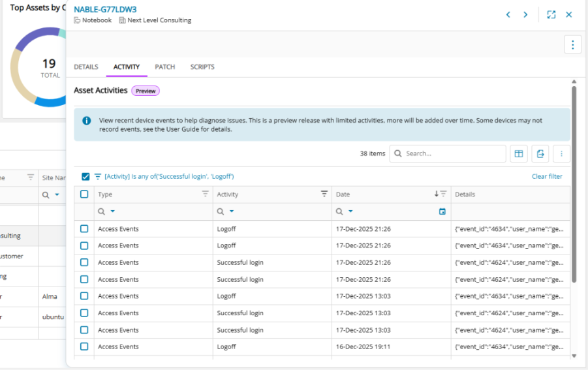The height and width of the screenshot is (370, 588).
Task: Expand asset panel to full screen
Action: pyautogui.click(x=551, y=15)
